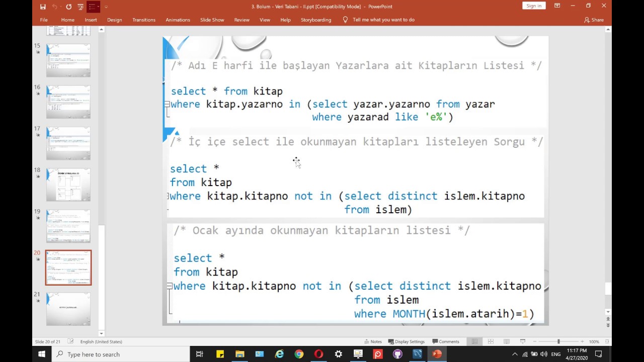Open the Design ribbon tab
Image resolution: width=644 pixels, height=362 pixels.
click(114, 20)
